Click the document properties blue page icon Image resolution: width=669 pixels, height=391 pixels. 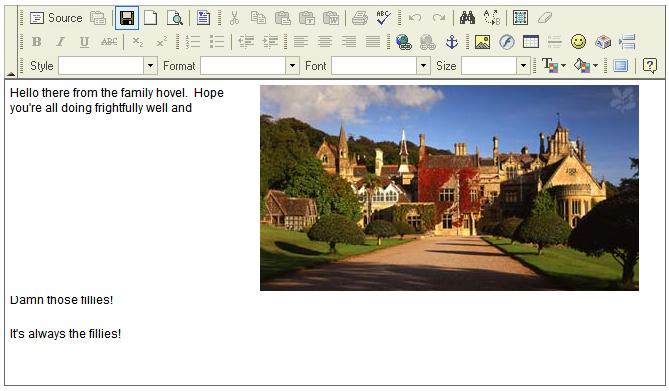pyautogui.click(x=204, y=18)
